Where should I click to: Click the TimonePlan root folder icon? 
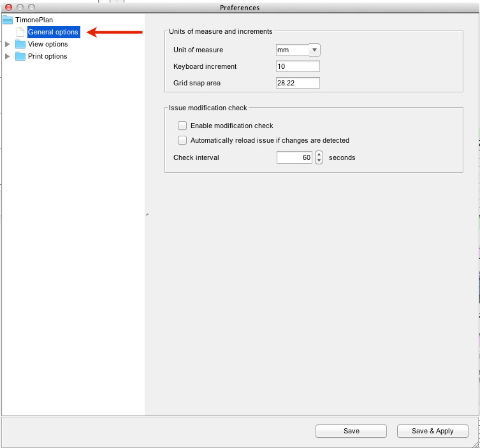(x=8, y=20)
